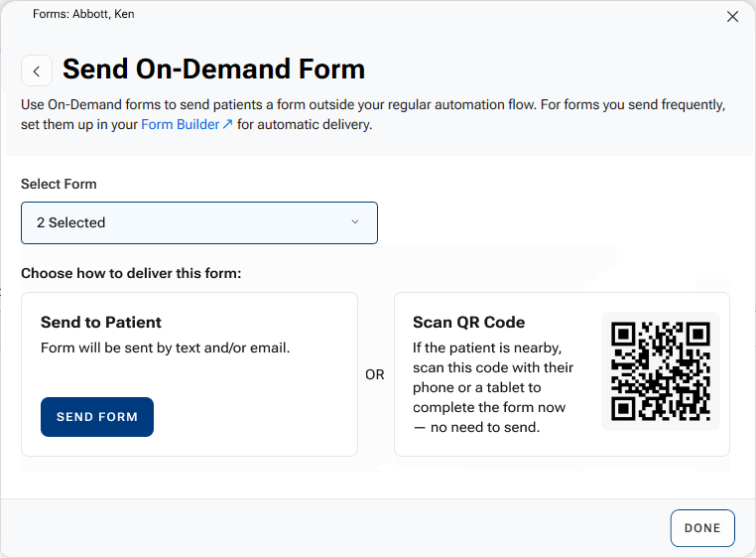The image size is (756, 558).
Task: Click the "2 Selected" text
Action: click(x=70, y=222)
